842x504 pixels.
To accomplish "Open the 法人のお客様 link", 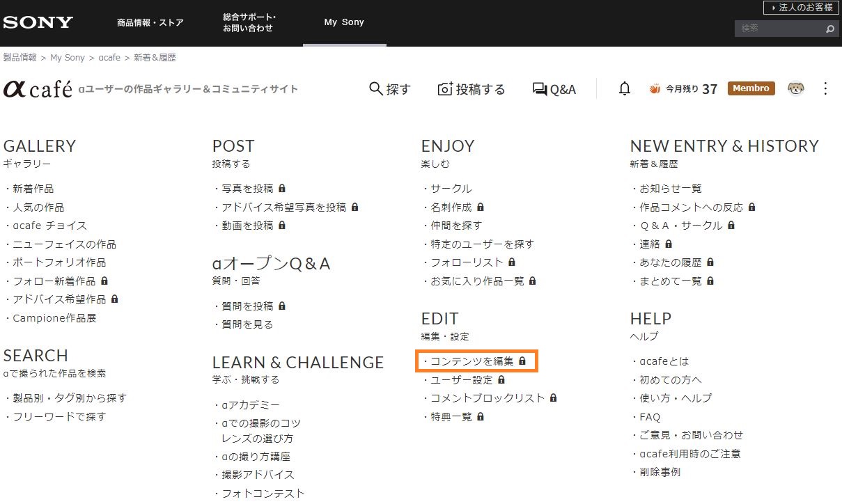I will click(800, 8).
